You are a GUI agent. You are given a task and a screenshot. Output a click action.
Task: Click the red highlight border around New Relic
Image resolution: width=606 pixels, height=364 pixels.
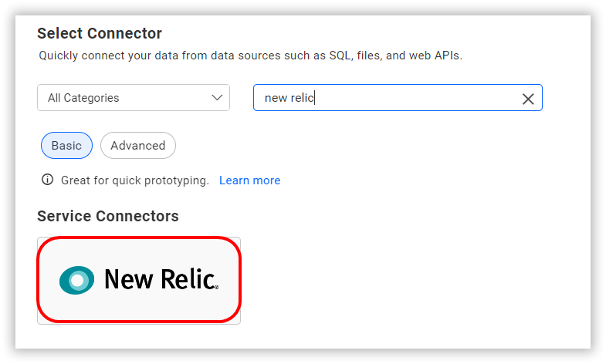(x=139, y=238)
